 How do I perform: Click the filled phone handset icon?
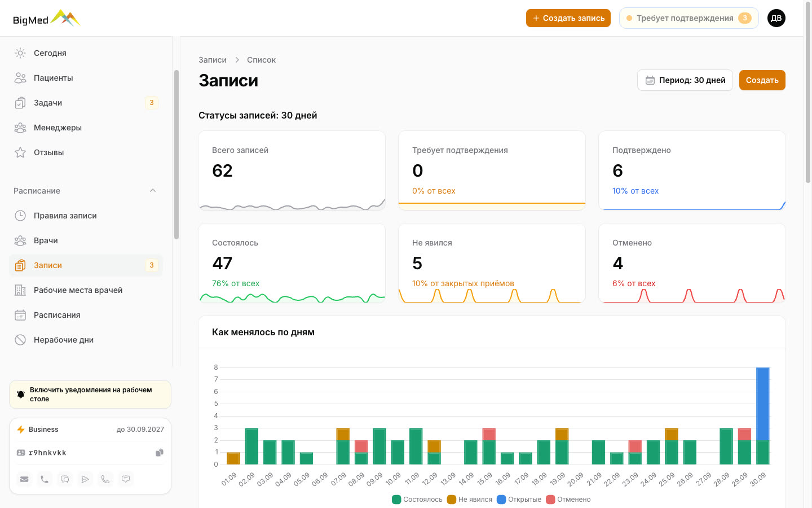pos(45,479)
